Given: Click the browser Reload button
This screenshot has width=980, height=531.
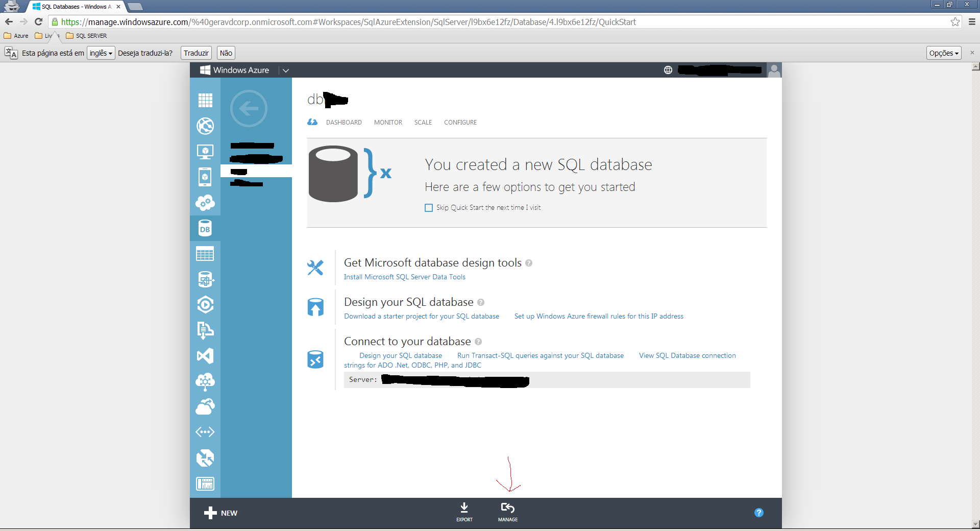Looking at the screenshot, I should coord(38,21).
